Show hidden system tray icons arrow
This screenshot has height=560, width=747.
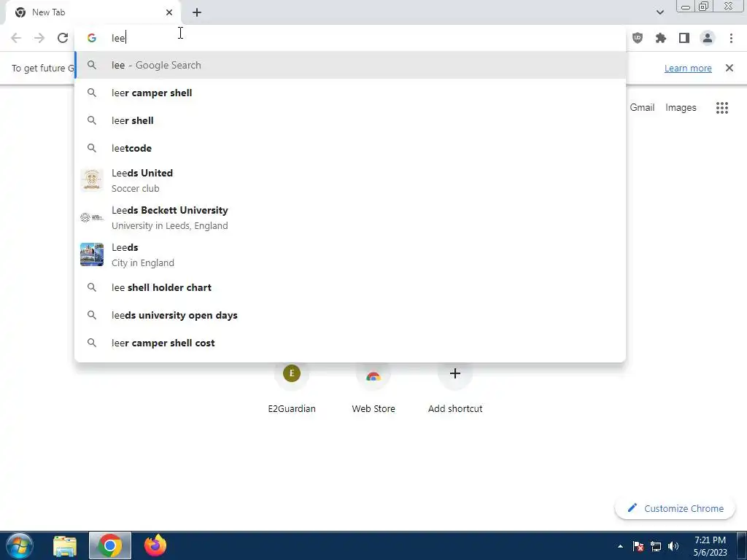tap(620, 546)
